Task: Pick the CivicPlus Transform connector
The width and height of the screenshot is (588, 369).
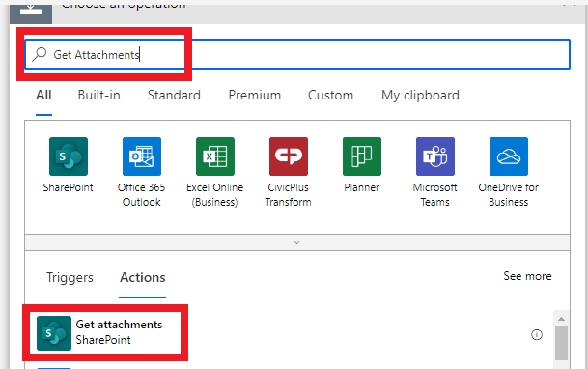Action: tap(289, 156)
